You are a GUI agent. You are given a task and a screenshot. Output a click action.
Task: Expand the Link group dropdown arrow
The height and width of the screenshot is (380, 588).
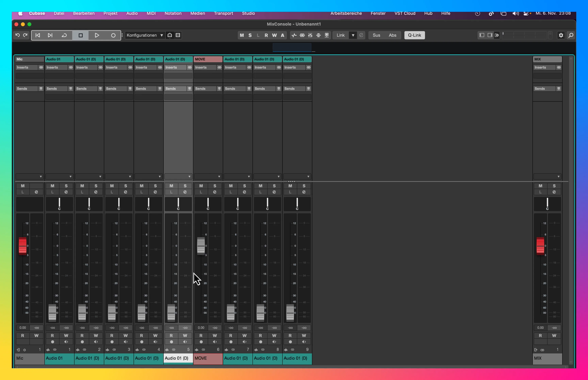click(353, 35)
